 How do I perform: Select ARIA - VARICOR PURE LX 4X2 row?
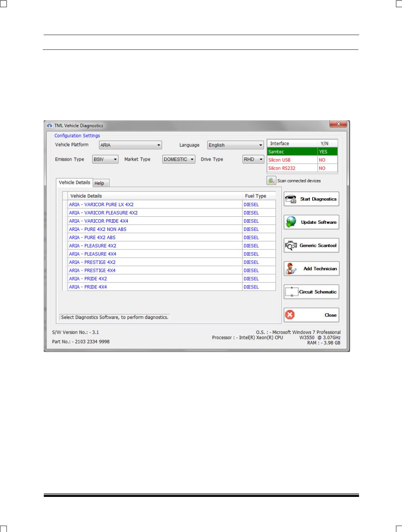click(x=169, y=204)
